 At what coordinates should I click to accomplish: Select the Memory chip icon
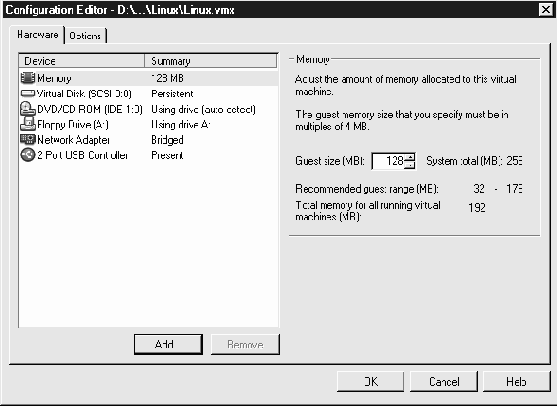click(x=28, y=78)
